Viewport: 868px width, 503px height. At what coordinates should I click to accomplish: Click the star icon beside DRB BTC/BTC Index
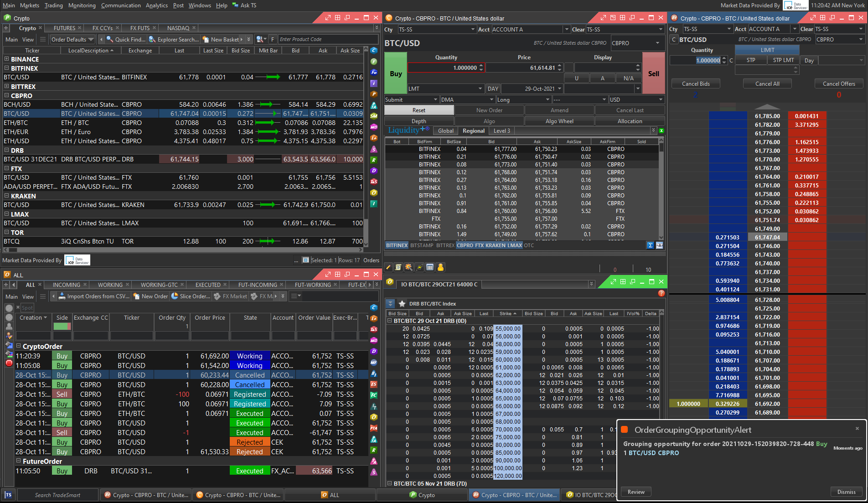click(x=402, y=304)
